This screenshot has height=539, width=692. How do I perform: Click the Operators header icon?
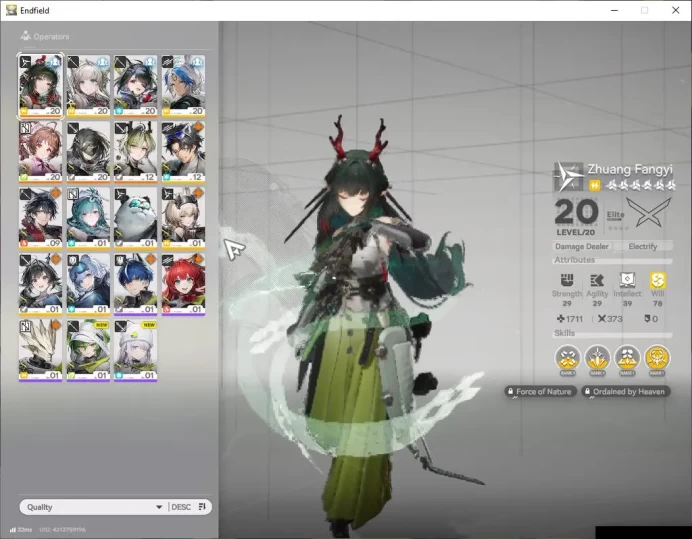(25, 36)
